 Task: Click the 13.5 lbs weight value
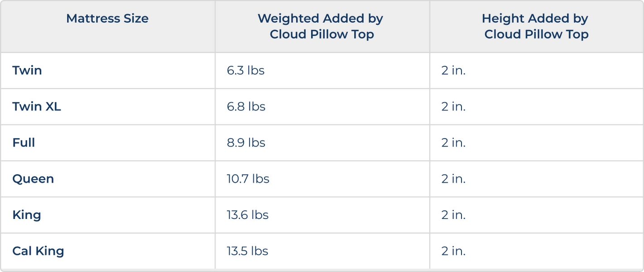(x=247, y=251)
